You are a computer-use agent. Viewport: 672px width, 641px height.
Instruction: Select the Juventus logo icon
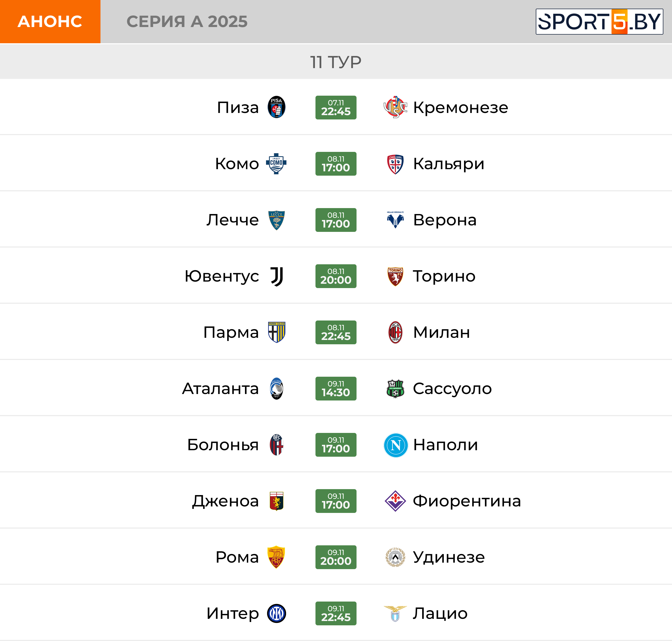[277, 276]
